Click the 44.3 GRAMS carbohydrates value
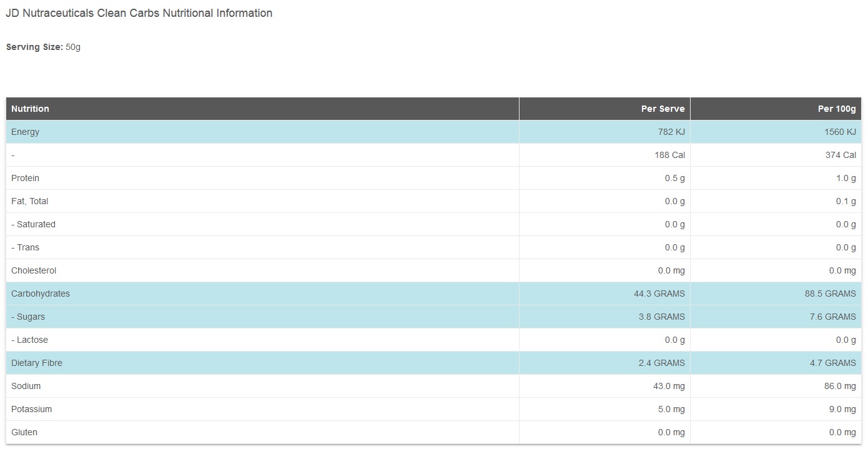Viewport: 868px width, 454px height. click(659, 294)
